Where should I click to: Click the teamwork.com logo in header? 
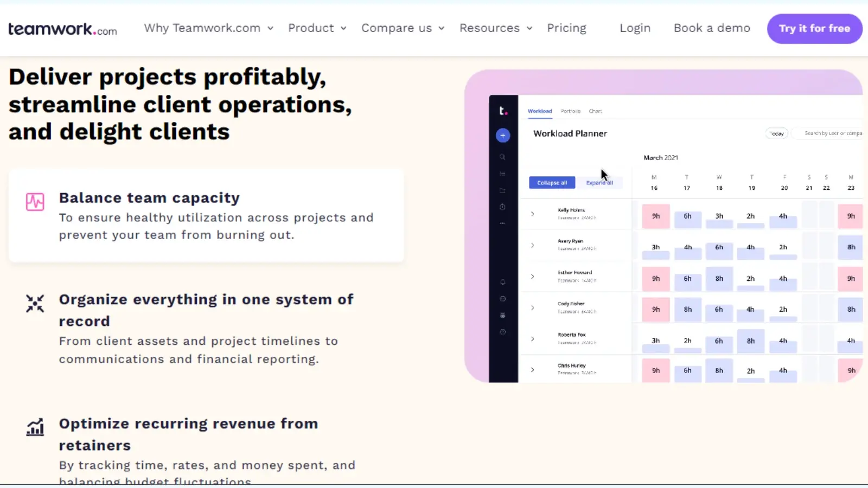(62, 29)
